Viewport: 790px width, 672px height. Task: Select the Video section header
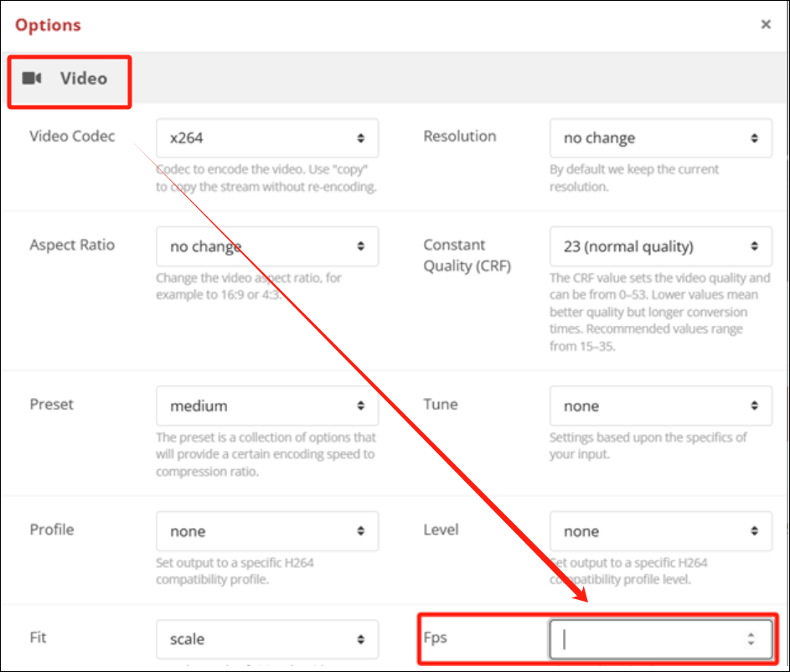pyautogui.click(x=83, y=79)
